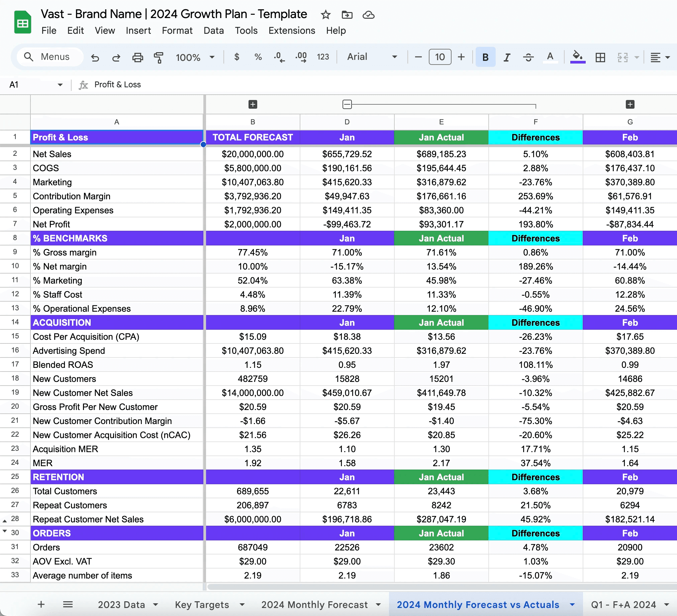
Task: Click the undo arrow icon
Action: click(x=95, y=58)
